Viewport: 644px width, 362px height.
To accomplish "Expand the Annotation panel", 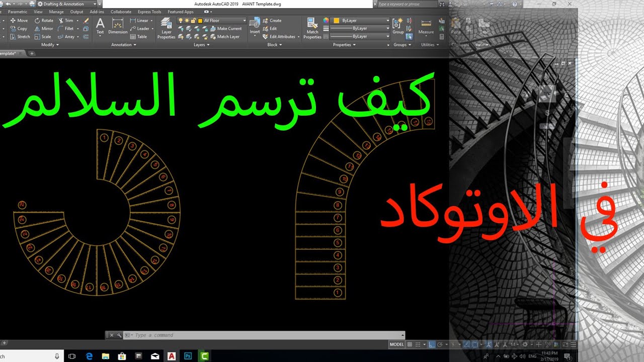I will 124,45.
